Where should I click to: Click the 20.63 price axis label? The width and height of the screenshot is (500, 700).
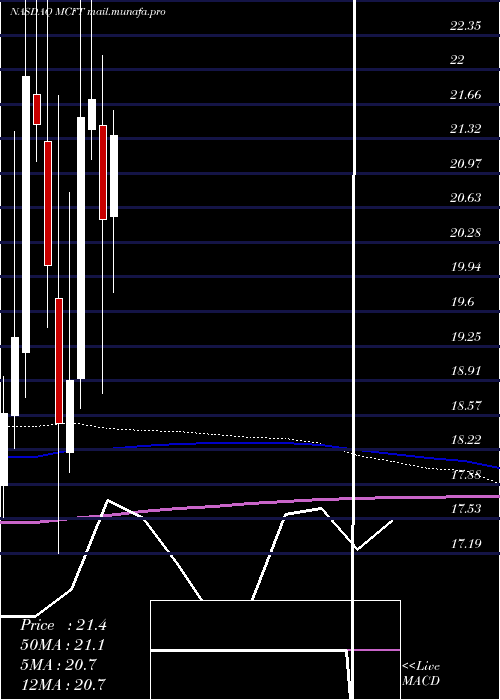466,198
